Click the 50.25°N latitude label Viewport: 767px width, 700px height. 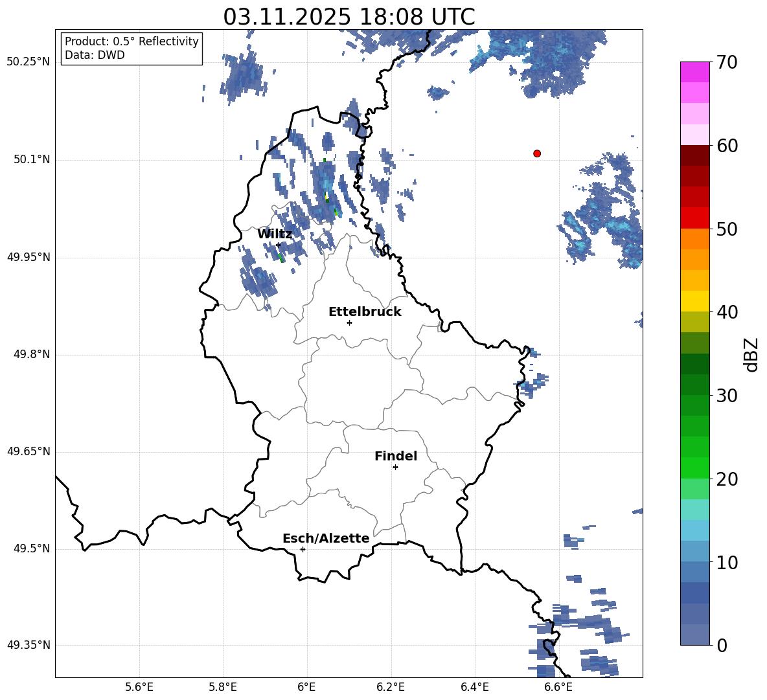[29, 62]
